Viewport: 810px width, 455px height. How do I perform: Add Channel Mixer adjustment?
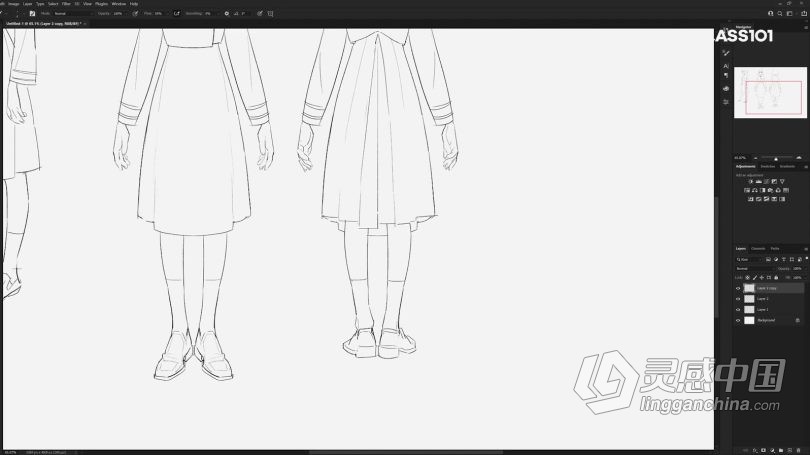(778, 190)
